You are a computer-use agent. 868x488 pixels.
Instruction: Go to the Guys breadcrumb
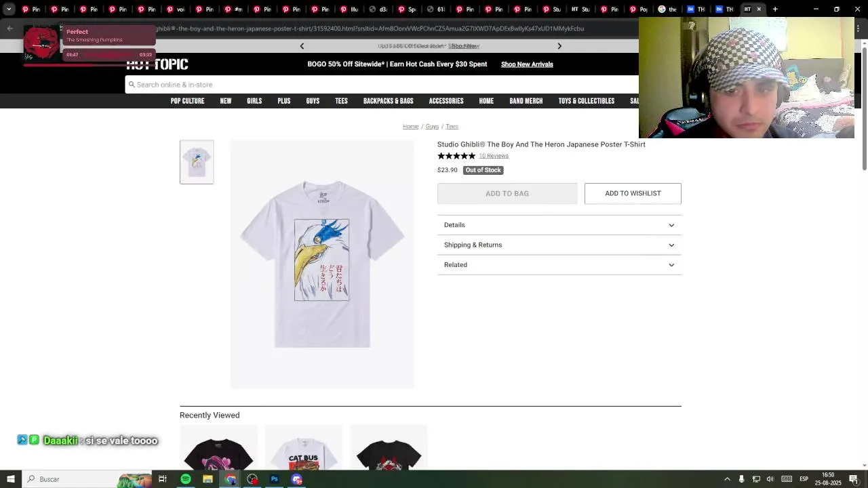tap(432, 127)
